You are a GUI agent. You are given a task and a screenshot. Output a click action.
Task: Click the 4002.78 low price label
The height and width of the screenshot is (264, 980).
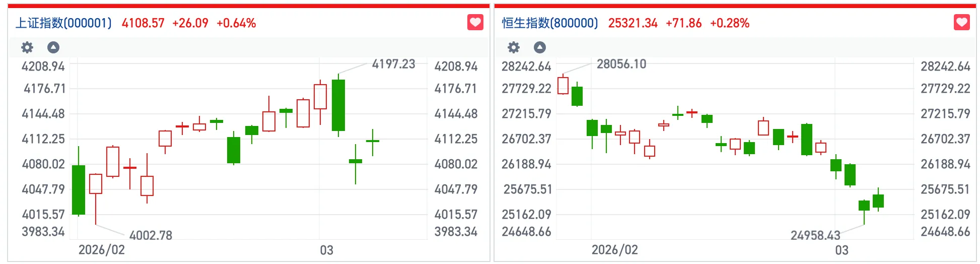(x=151, y=235)
